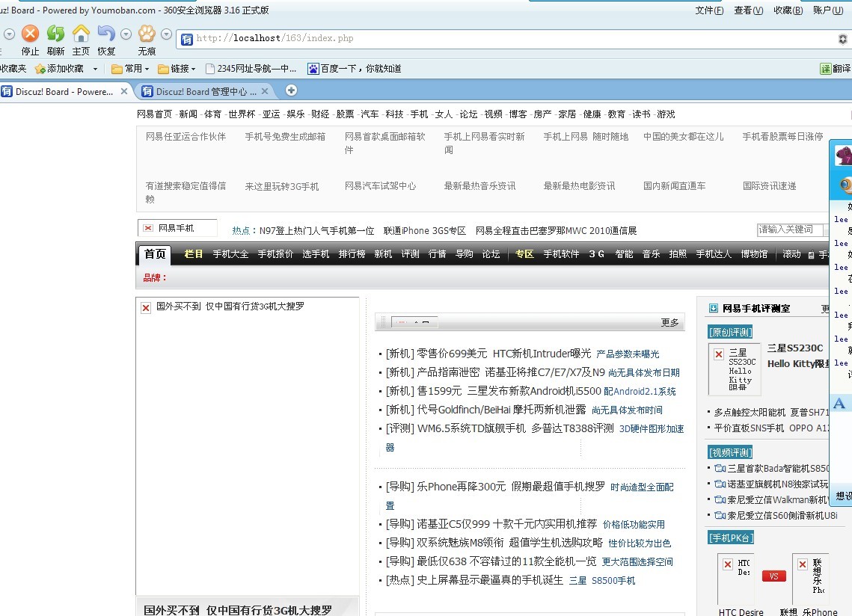Click the Restore (恢复) arrow icon
The width and height of the screenshot is (852, 616).
[x=106, y=34]
